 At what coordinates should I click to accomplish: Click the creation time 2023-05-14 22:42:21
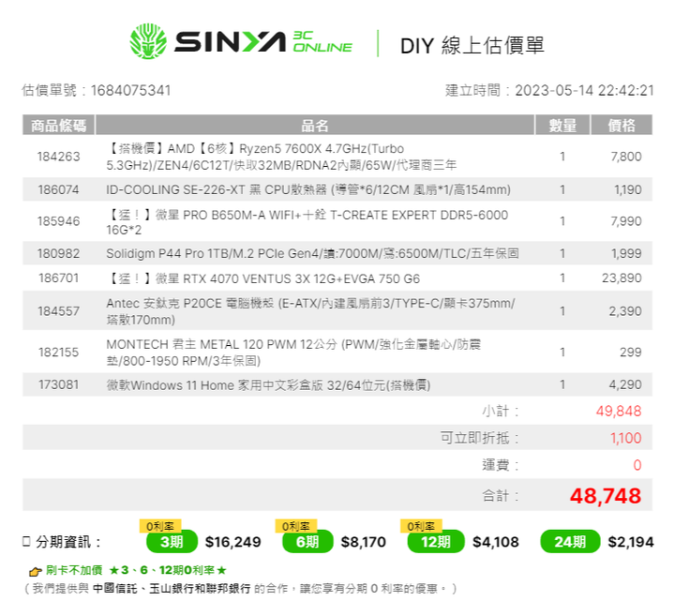point(584,90)
